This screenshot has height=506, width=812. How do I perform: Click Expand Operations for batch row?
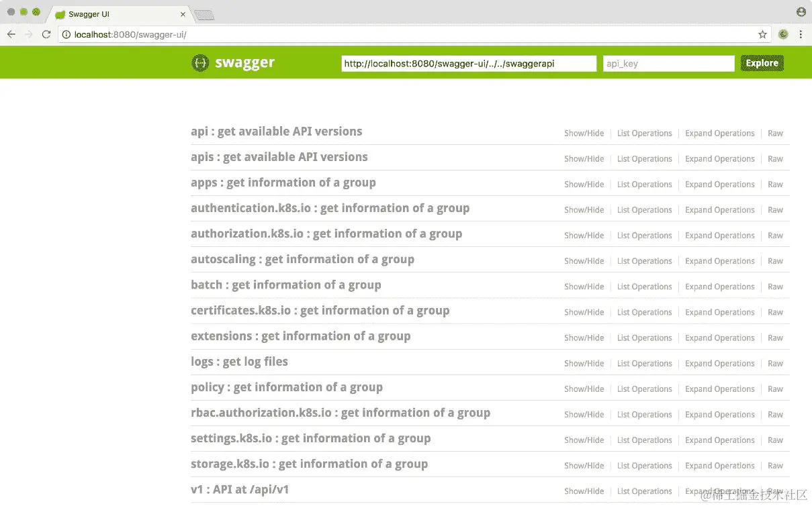coord(719,287)
